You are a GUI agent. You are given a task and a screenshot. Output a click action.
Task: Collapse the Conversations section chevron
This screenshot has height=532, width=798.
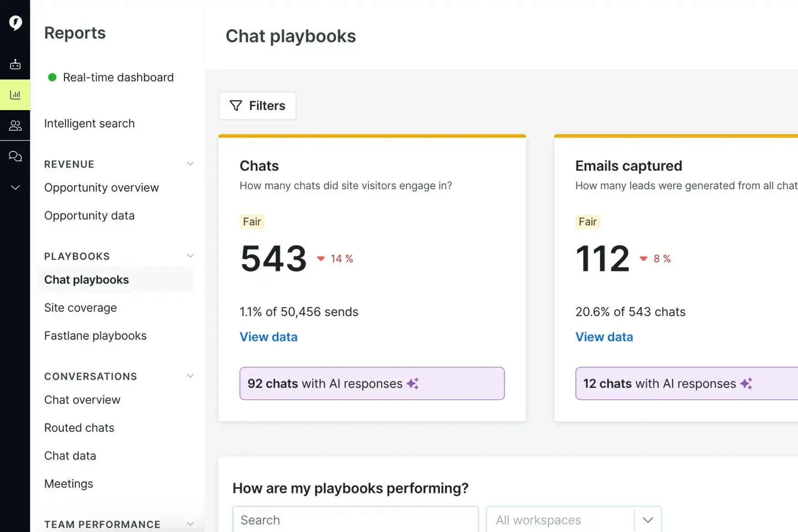click(190, 376)
